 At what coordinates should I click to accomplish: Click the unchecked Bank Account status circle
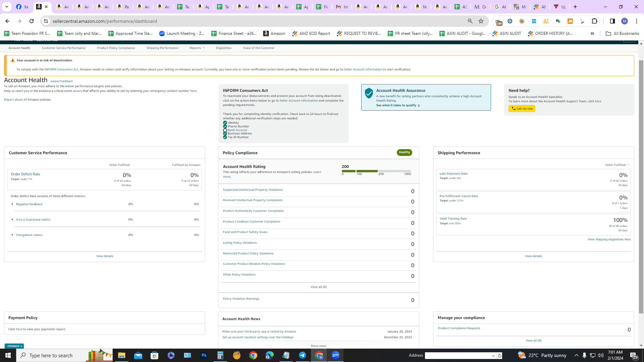pyautogui.click(x=225, y=130)
